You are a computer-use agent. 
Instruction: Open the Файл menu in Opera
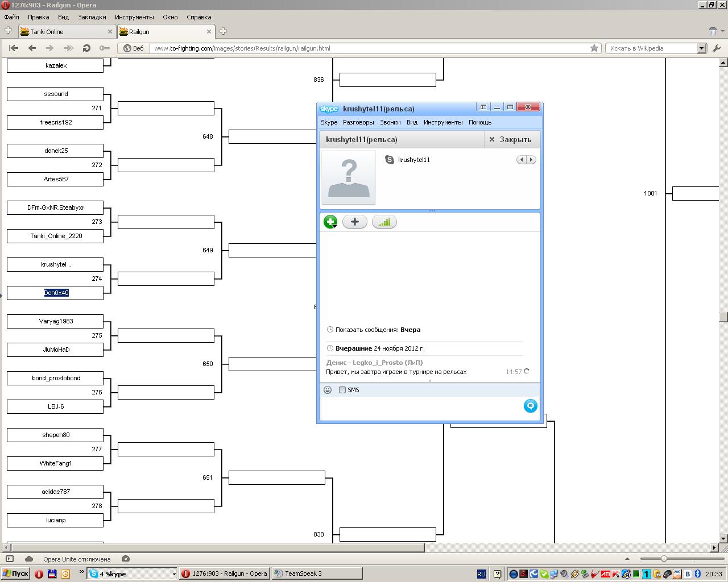[11, 17]
